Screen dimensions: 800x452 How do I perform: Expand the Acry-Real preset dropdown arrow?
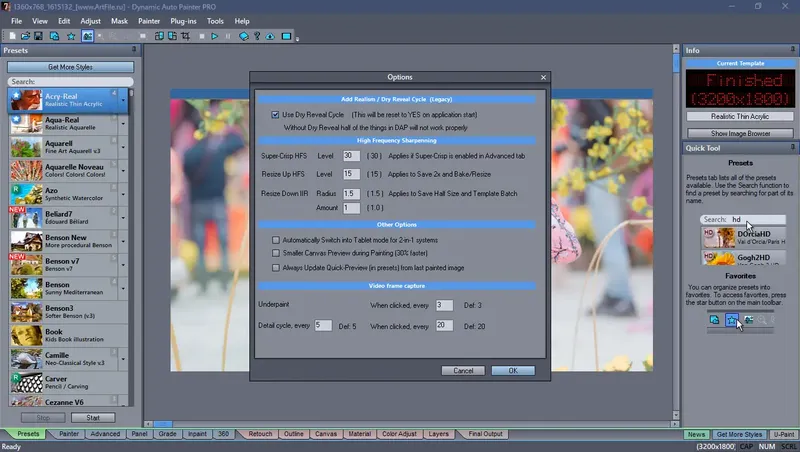(x=123, y=101)
